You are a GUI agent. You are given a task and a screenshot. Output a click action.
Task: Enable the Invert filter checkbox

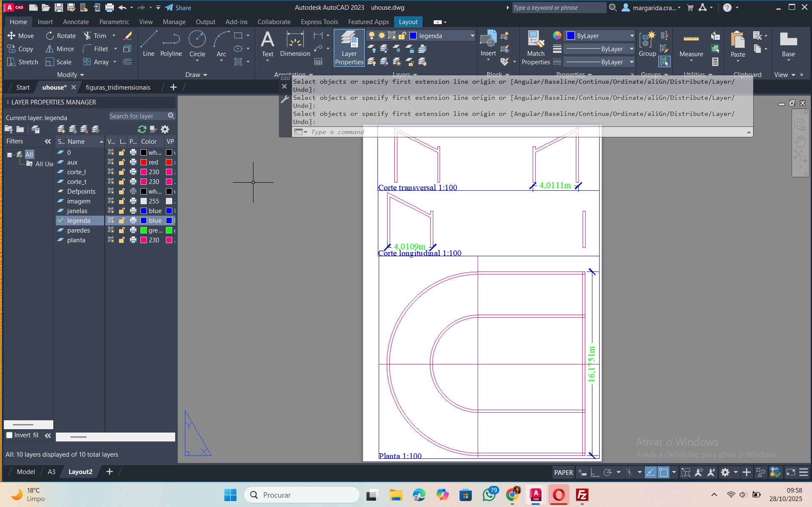click(9, 435)
